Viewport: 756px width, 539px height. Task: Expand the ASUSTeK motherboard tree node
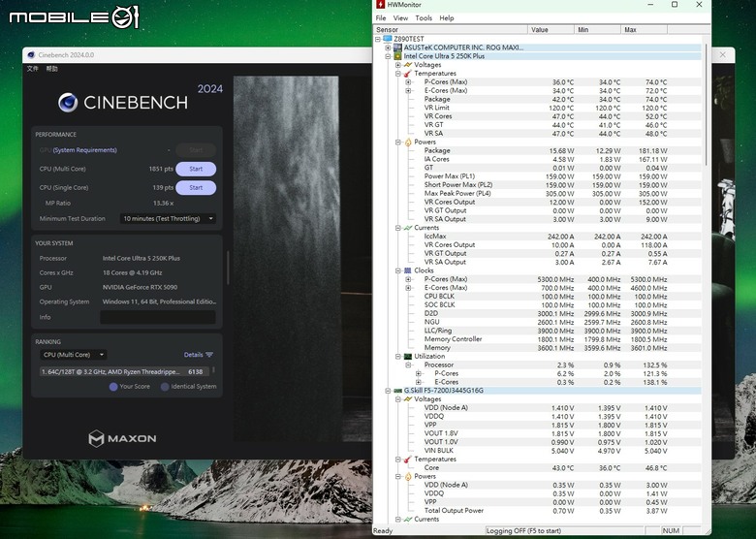point(388,48)
